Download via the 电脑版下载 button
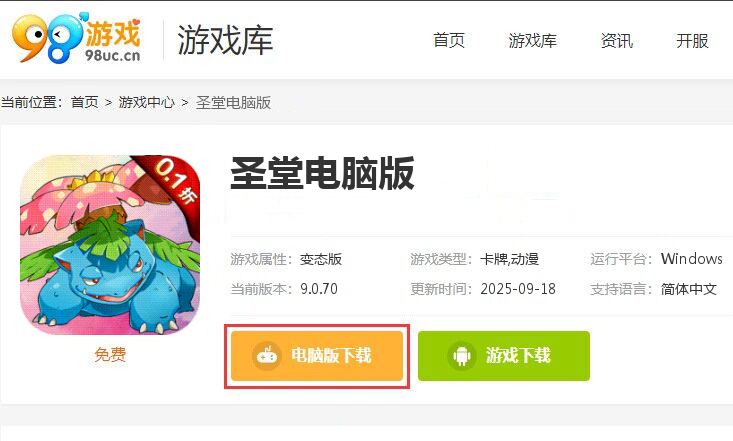 click(x=317, y=356)
